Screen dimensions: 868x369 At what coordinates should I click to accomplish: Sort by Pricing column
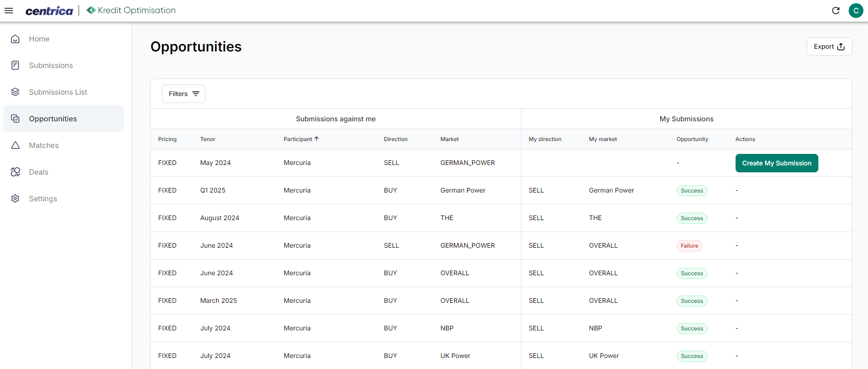167,139
